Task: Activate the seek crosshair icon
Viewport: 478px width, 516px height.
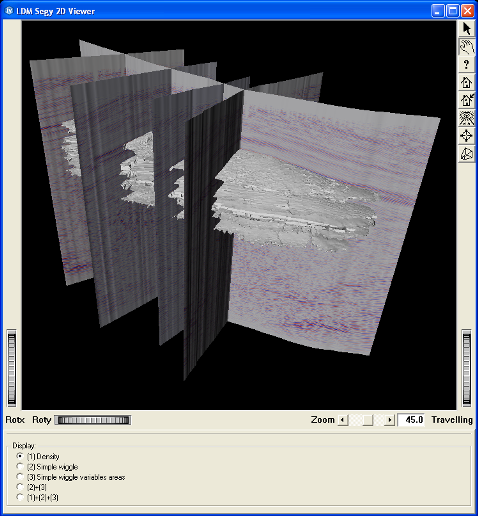Action: [x=466, y=136]
